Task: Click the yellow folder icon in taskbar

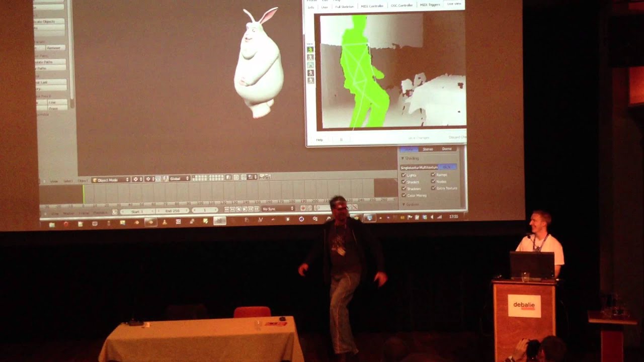Action: pyautogui.click(x=52, y=224)
